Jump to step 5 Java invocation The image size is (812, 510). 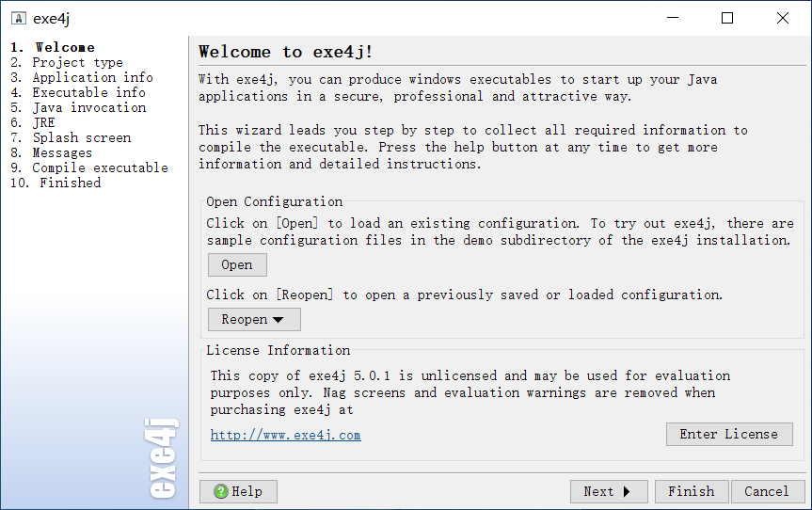click(x=78, y=107)
